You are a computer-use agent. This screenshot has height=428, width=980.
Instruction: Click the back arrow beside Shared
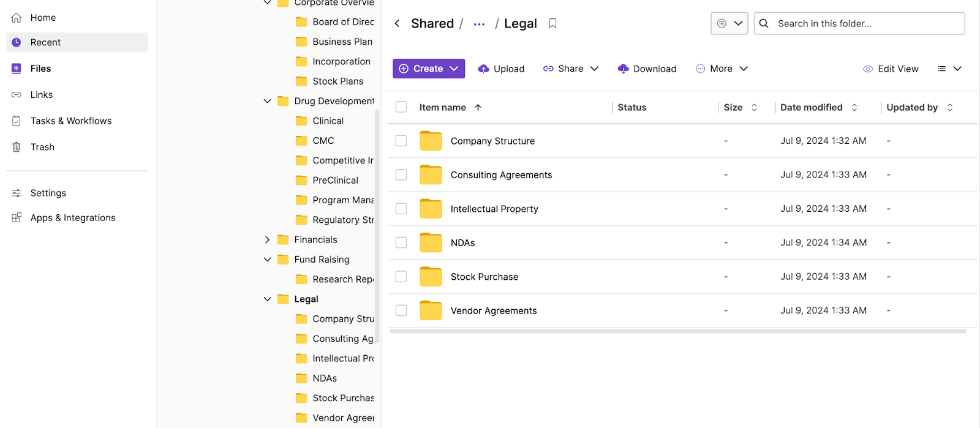[x=397, y=23]
